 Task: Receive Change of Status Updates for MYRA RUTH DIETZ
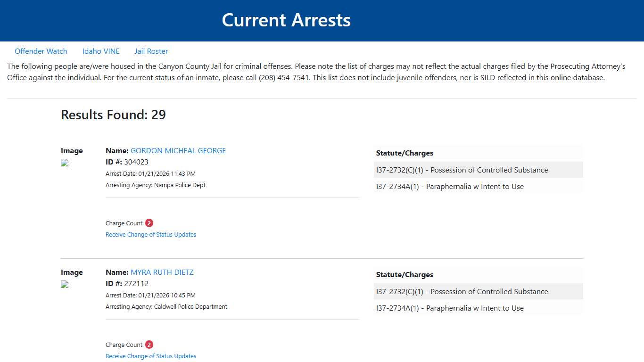point(151,356)
